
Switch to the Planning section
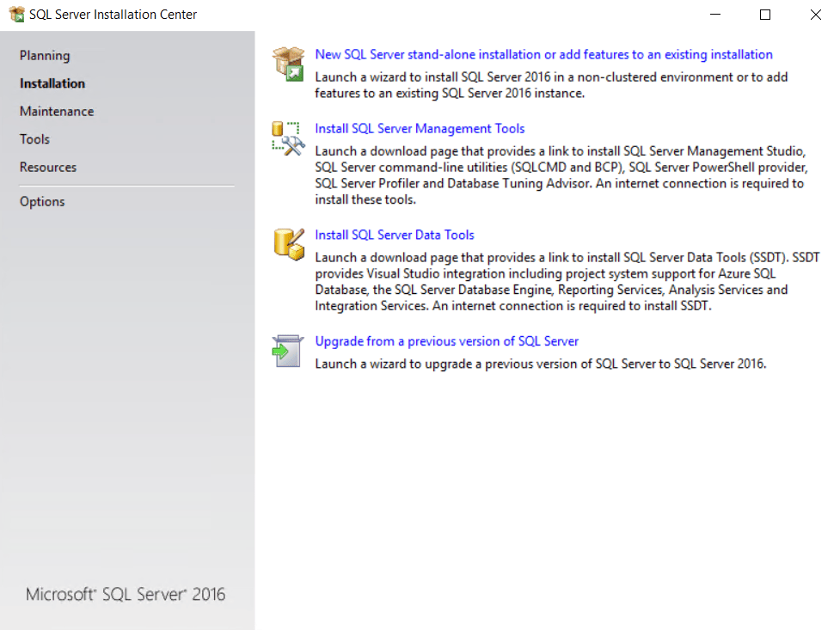point(43,55)
